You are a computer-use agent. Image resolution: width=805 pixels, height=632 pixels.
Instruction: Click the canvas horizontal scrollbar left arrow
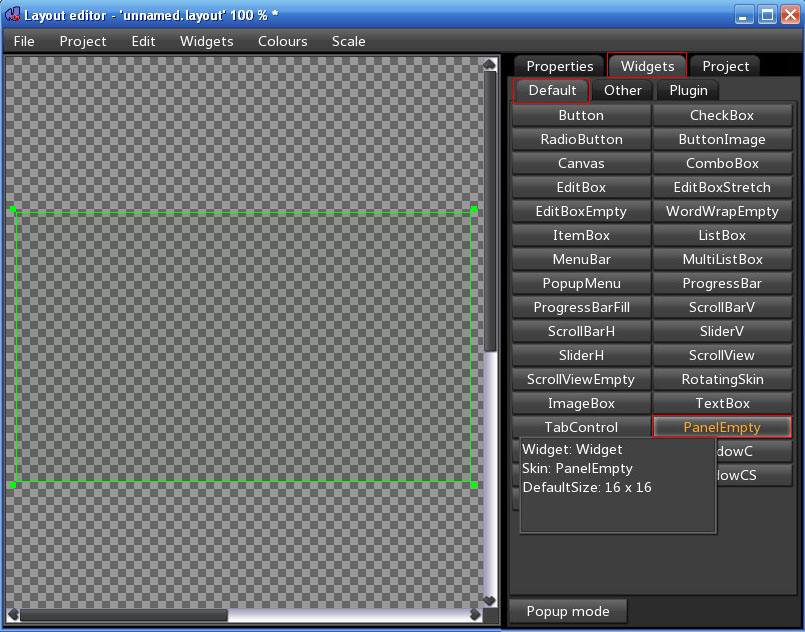[13, 614]
